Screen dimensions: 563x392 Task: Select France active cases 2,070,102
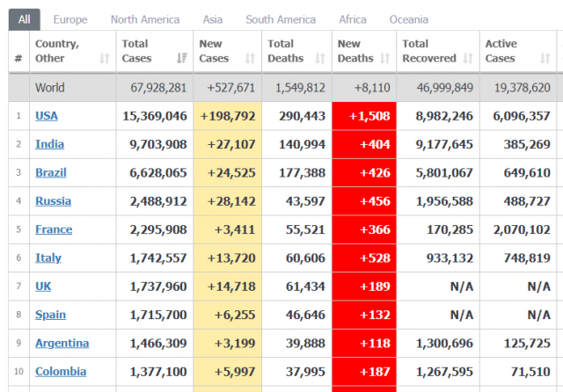pos(522,229)
